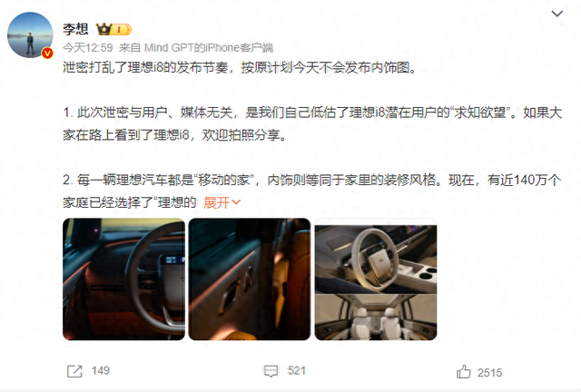Open the 李想 username profile link
The height and width of the screenshot is (392, 581).
point(75,29)
